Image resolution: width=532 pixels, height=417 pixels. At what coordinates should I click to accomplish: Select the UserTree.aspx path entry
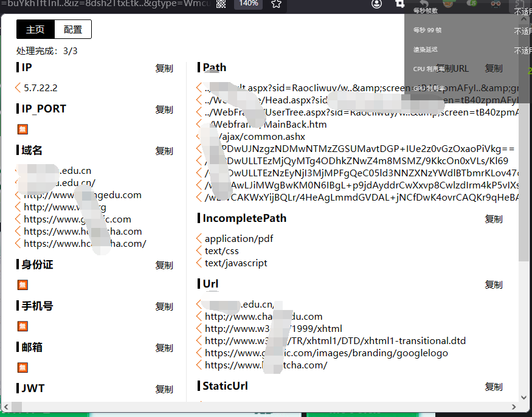[x=362, y=112]
